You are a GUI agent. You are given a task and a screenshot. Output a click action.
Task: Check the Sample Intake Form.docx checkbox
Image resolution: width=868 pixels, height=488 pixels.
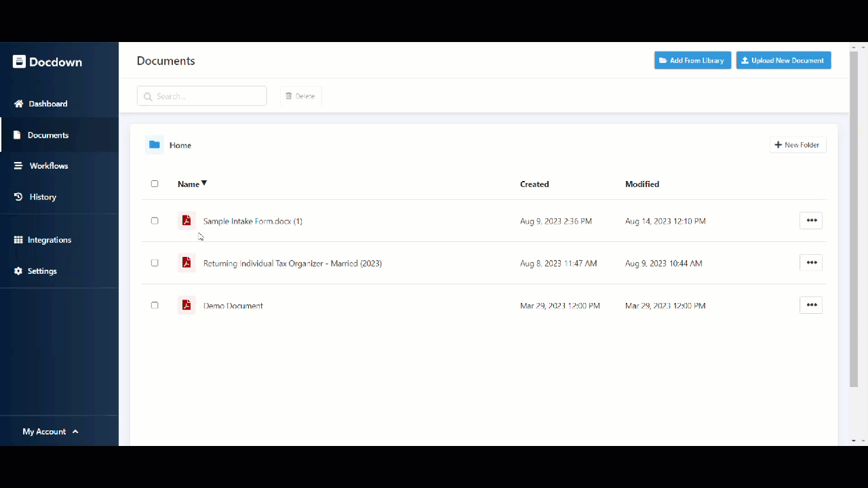155,221
